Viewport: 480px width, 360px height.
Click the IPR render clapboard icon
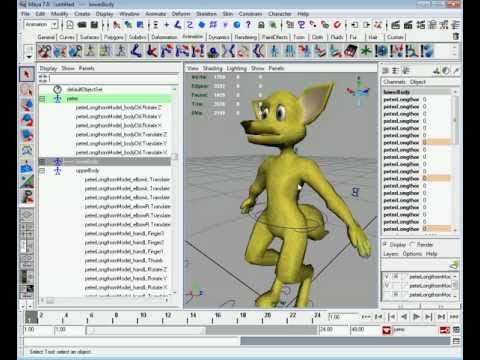(408, 25)
